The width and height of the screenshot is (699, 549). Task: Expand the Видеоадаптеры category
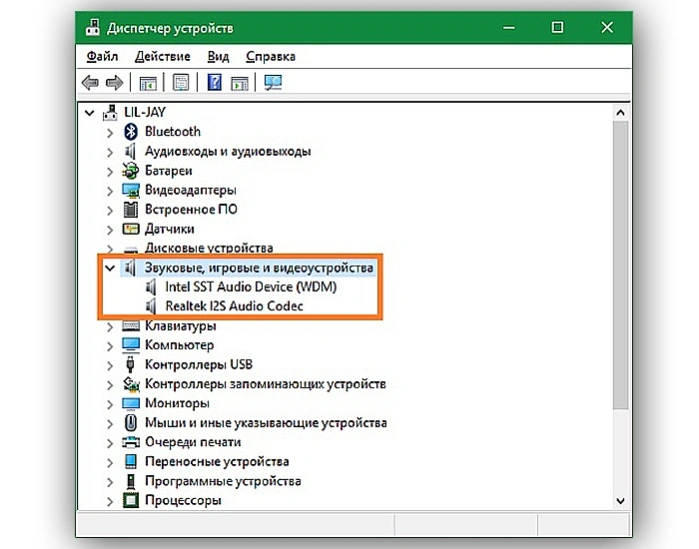click(110, 191)
